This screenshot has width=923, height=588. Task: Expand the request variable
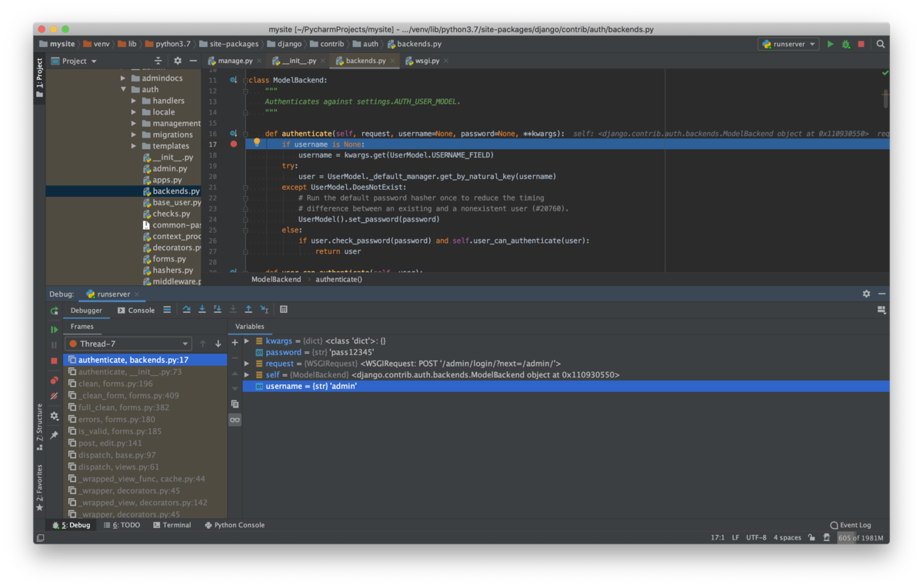point(247,364)
